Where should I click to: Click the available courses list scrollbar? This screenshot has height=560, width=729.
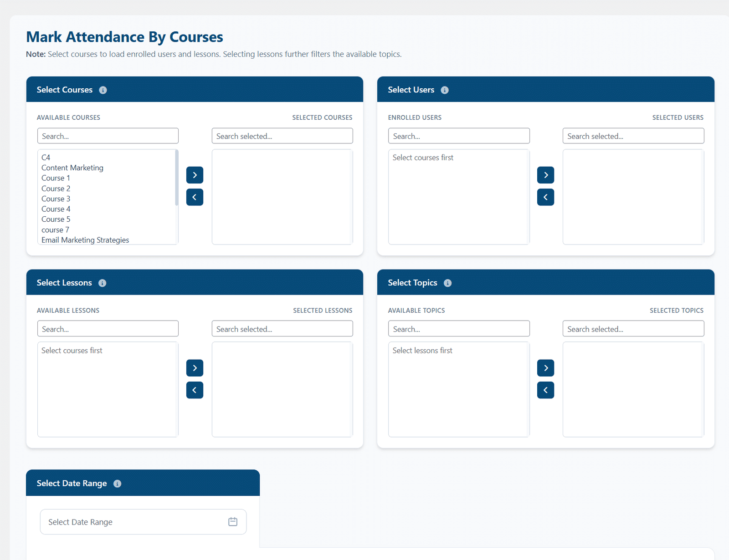177,178
